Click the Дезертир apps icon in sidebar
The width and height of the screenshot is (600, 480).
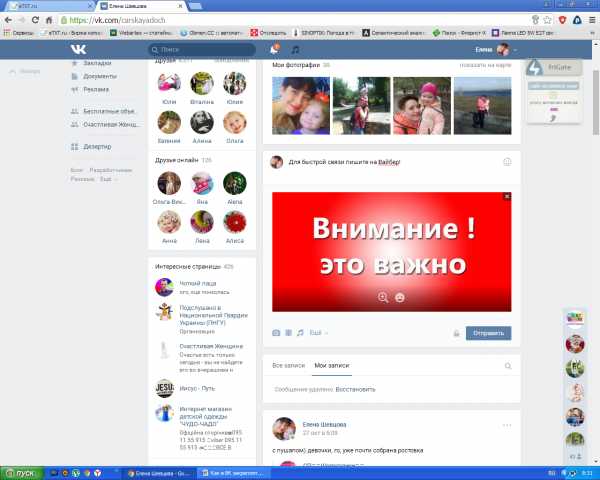click(75, 147)
